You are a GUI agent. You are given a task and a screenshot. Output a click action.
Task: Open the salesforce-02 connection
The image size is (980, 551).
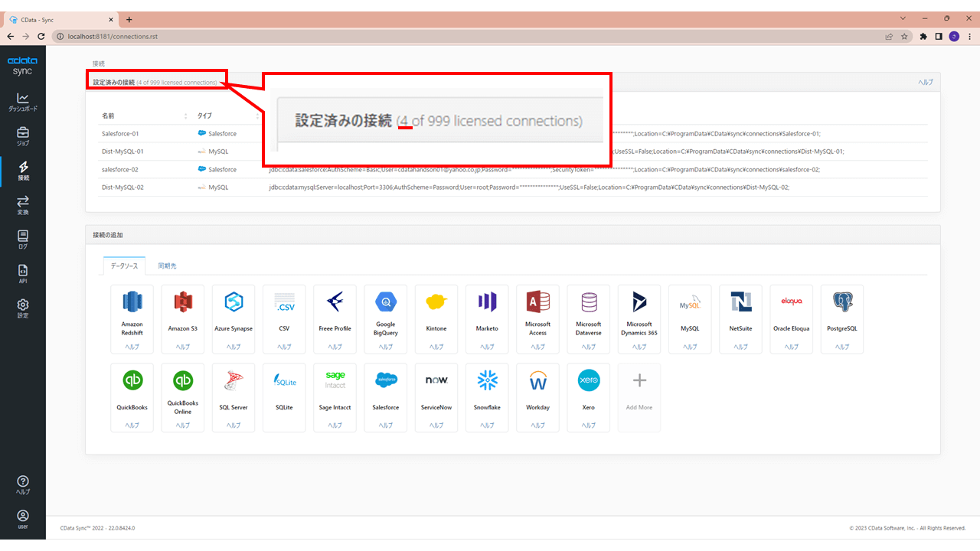[513, 169]
